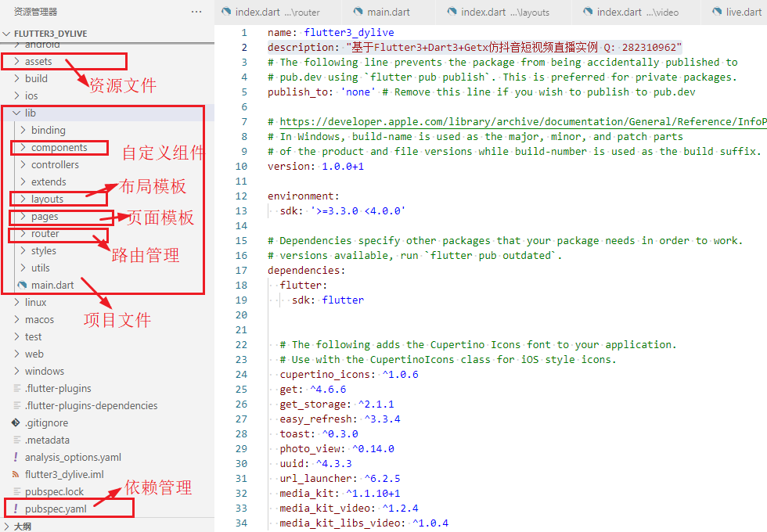Click the 资源管理器 explorer panel title

35,12
